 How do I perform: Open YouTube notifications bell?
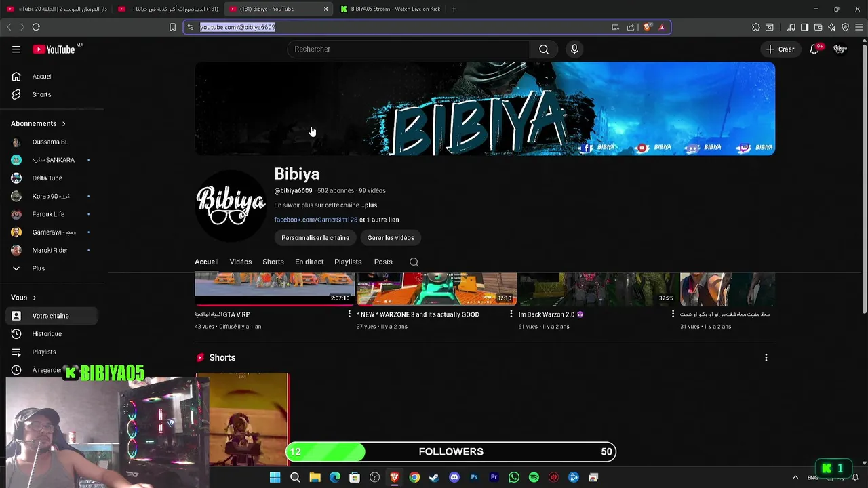point(814,49)
